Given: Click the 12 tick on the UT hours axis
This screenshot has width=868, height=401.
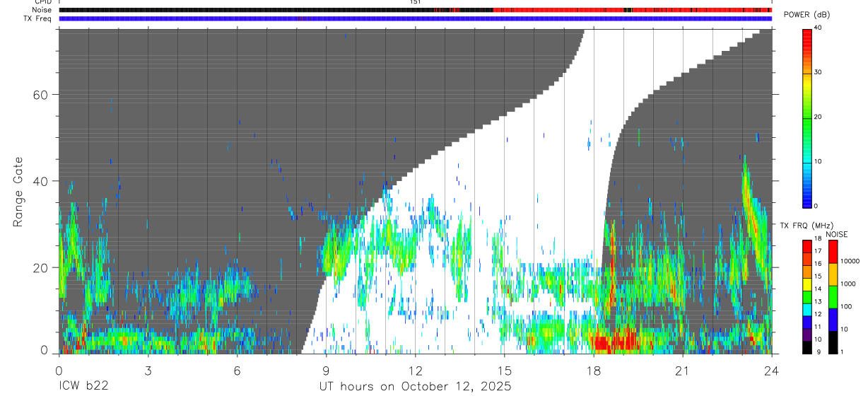Looking at the screenshot, I should (415, 370).
